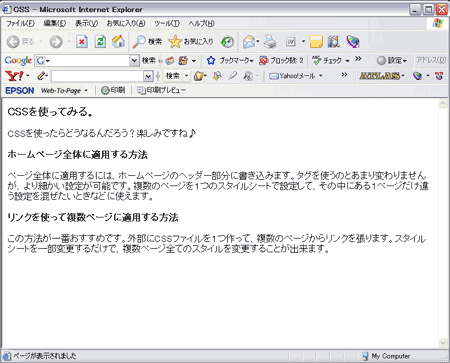Open the yellow notes discussion icon
The image size is (450, 363).
coord(316,42)
